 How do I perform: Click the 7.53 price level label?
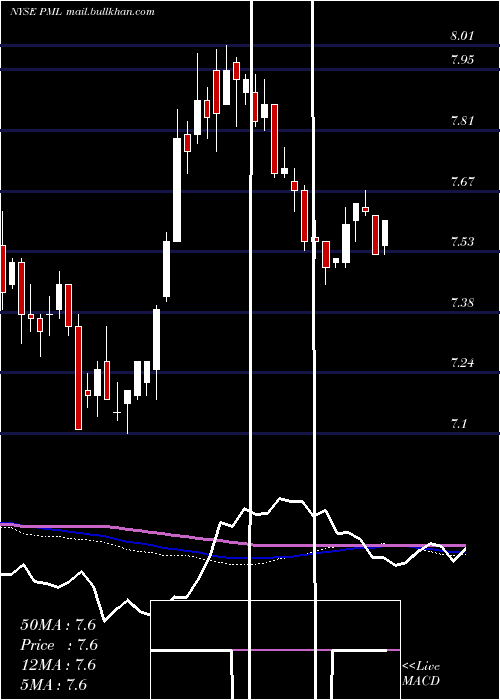(462, 242)
